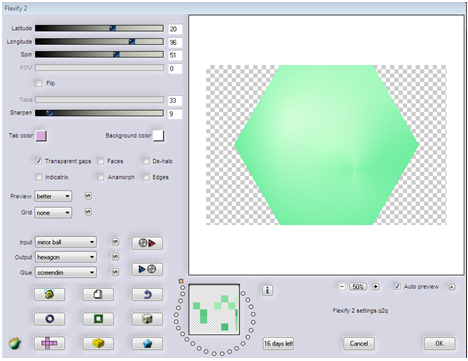
Task: Enable the Flip checkbox
Action: (39, 83)
